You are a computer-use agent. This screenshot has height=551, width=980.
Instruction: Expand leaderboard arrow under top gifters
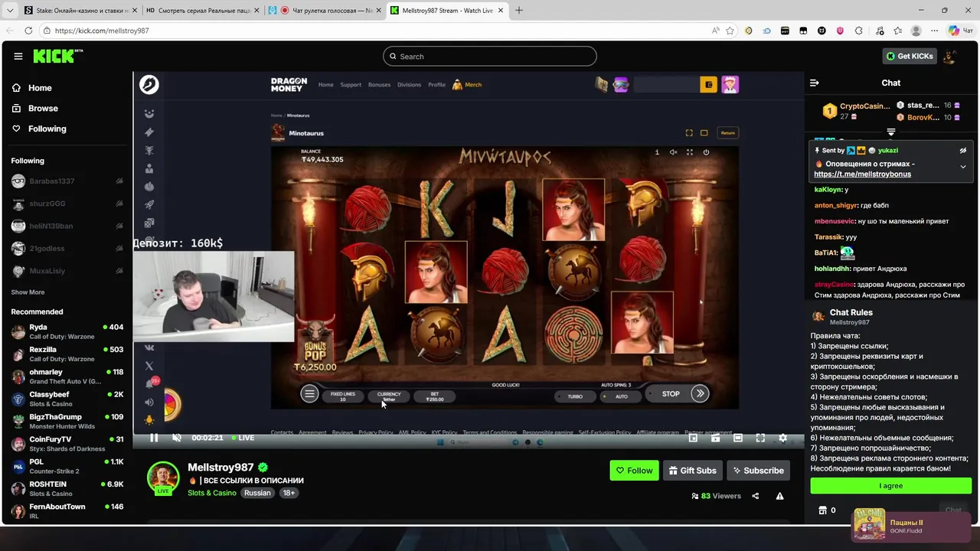(x=890, y=132)
